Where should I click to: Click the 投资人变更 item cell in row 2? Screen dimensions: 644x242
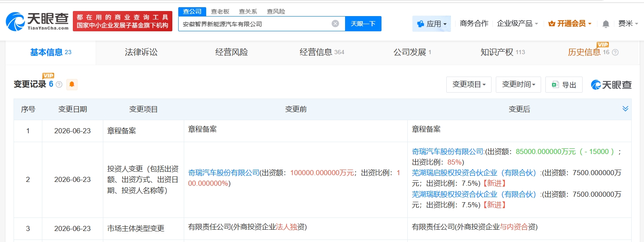pyautogui.click(x=144, y=179)
